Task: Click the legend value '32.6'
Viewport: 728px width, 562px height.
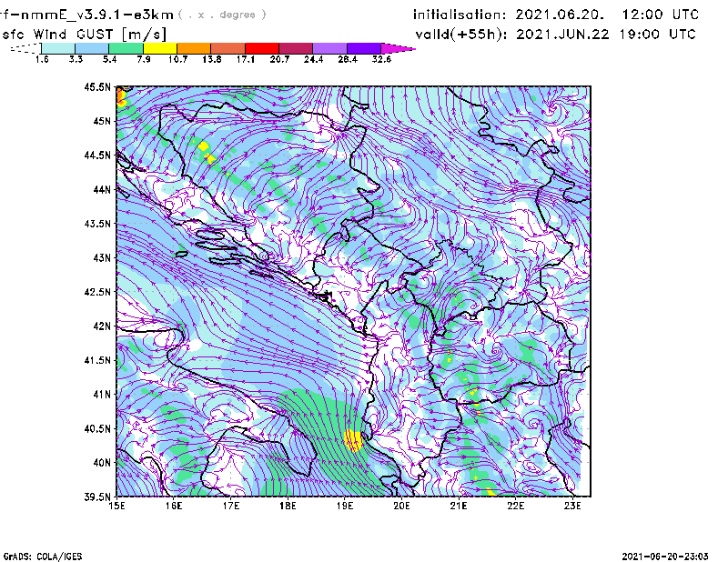Action: point(381,59)
